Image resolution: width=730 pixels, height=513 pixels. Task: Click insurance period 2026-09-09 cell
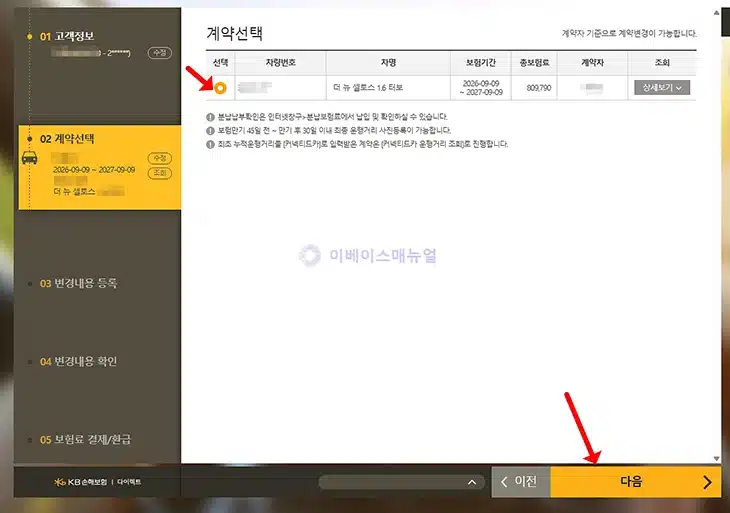pyautogui.click(x=481, y=88)
